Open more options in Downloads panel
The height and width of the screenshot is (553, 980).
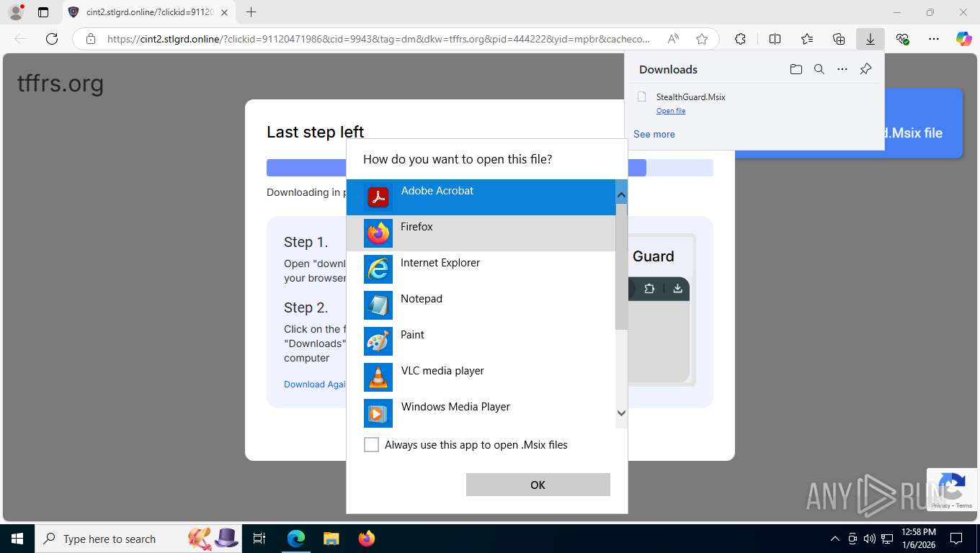pos(842,69)
